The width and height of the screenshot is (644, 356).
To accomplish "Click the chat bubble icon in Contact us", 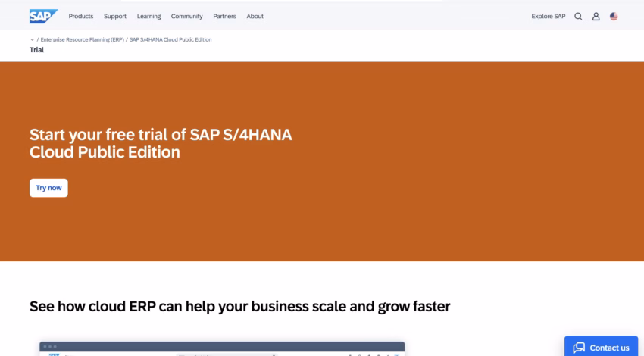I will [579, 348].
